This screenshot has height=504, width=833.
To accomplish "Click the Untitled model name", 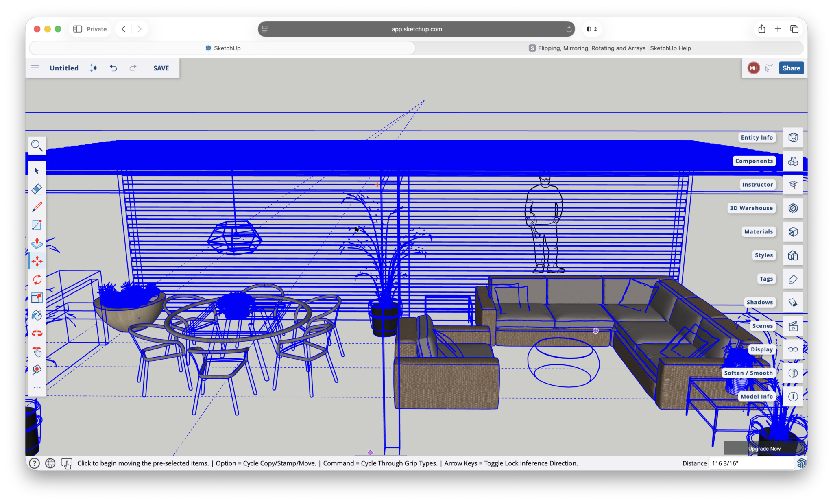I will (64, 68).
